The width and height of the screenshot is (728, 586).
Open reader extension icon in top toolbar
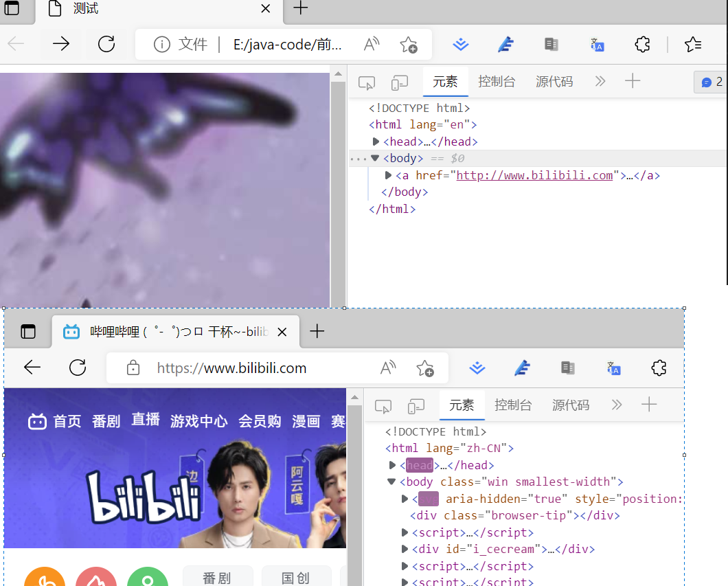[x=551, y=45]
